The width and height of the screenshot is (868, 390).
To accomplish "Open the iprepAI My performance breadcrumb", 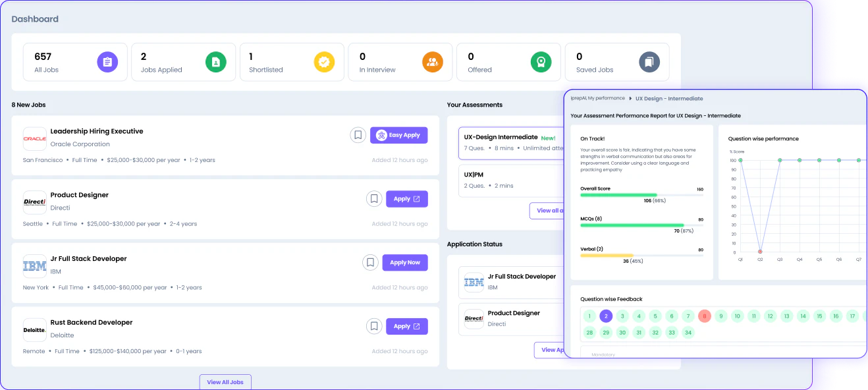I will [597, 97].
